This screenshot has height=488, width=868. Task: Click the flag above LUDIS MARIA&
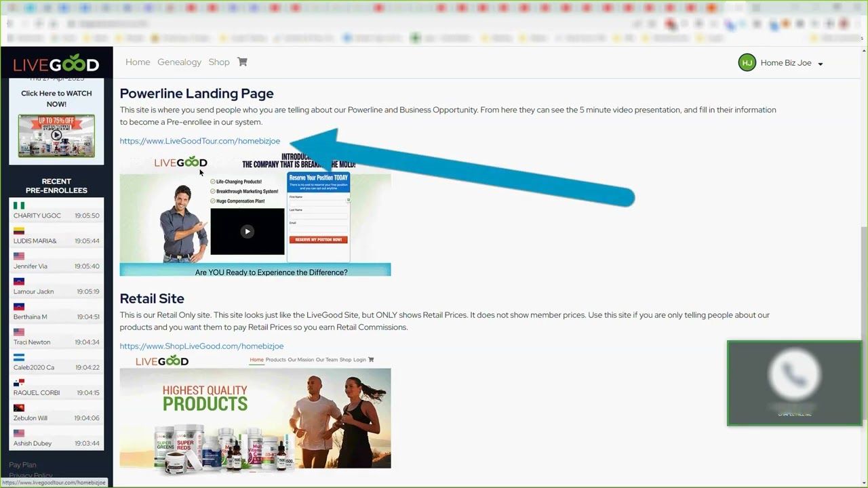(x=19, y=231)
